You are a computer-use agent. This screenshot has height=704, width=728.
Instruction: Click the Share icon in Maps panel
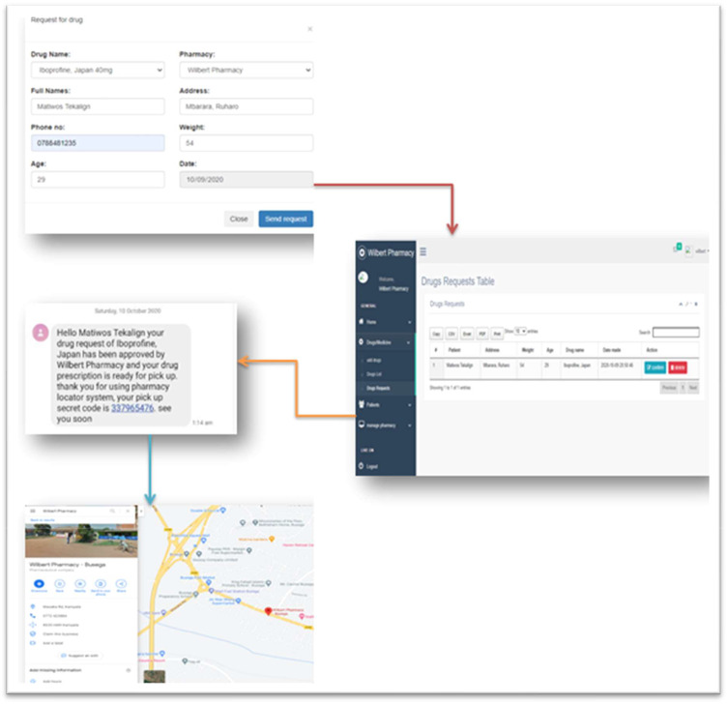coord(121,584)
